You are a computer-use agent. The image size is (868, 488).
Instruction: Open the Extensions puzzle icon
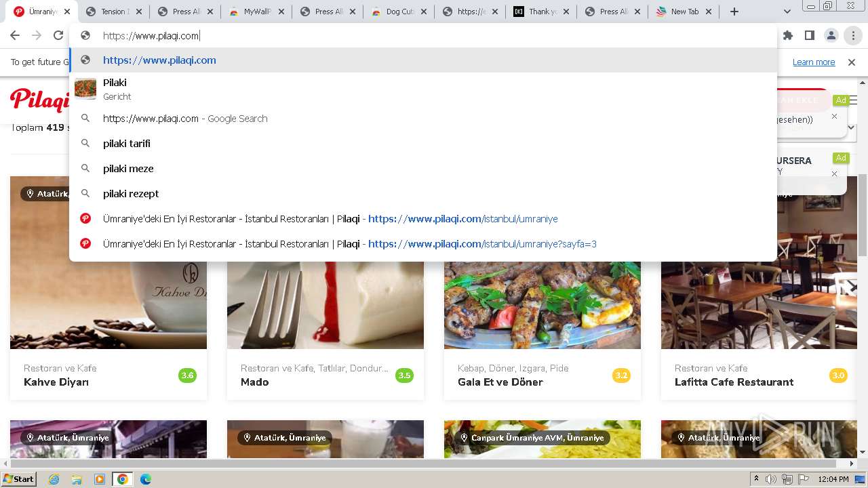point(788,35)
